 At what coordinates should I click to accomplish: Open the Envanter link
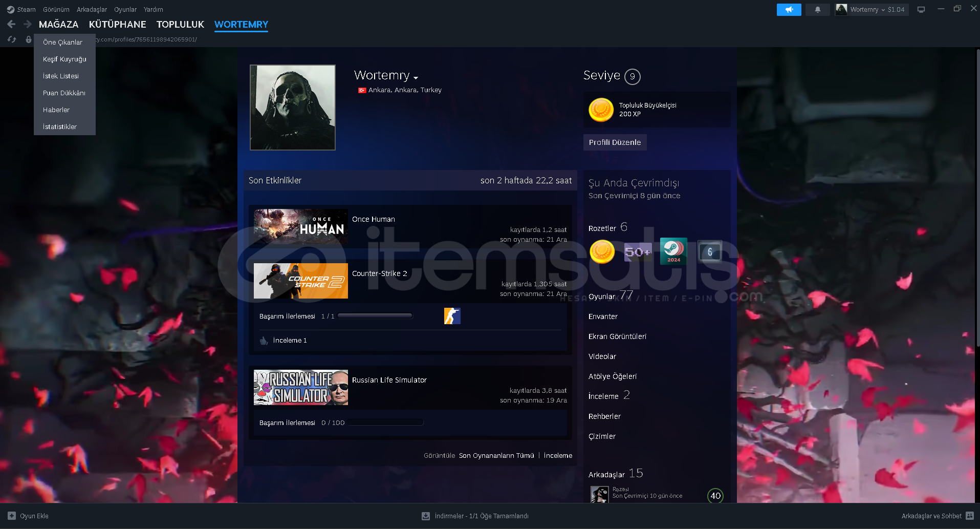603,316
